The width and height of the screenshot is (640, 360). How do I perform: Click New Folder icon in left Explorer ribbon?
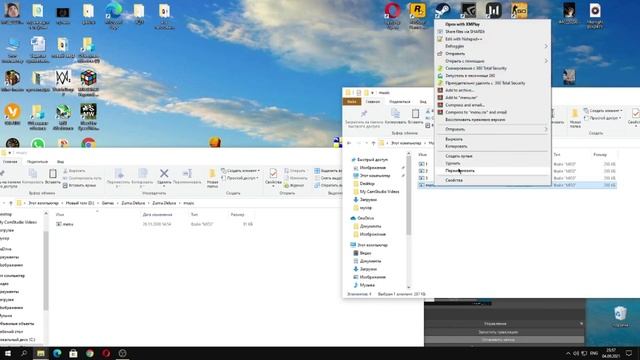click(212, 174)
